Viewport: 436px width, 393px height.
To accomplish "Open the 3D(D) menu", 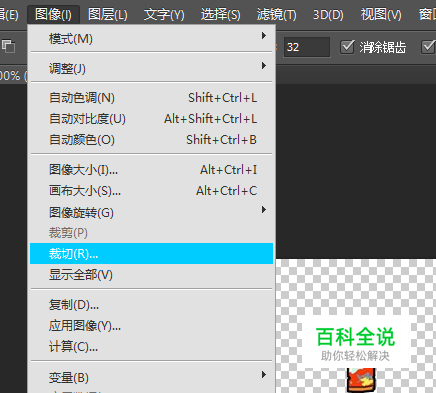I will 328,15.
